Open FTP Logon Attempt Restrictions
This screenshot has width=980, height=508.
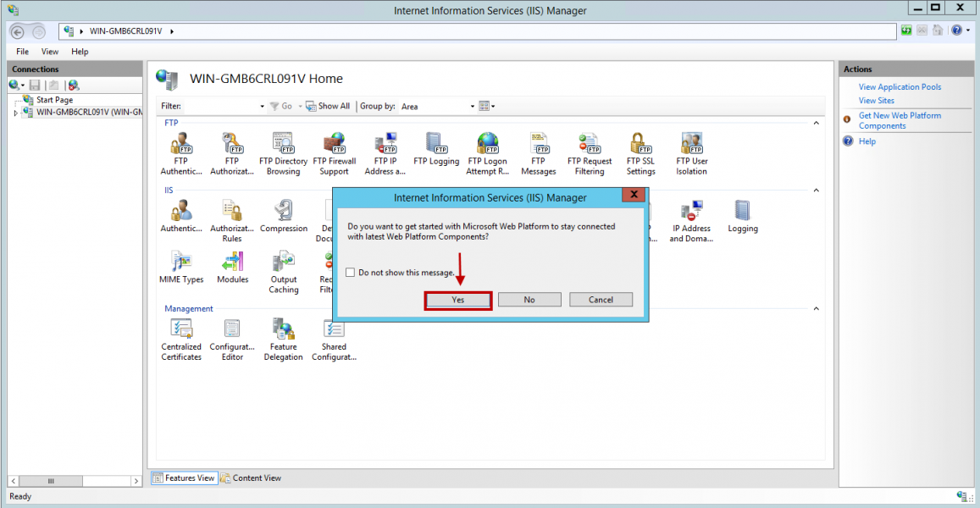488,154
